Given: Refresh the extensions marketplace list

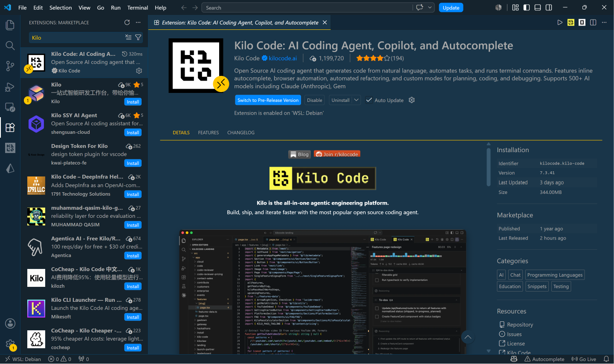Looking at the screenshot, I should point(127,23).
